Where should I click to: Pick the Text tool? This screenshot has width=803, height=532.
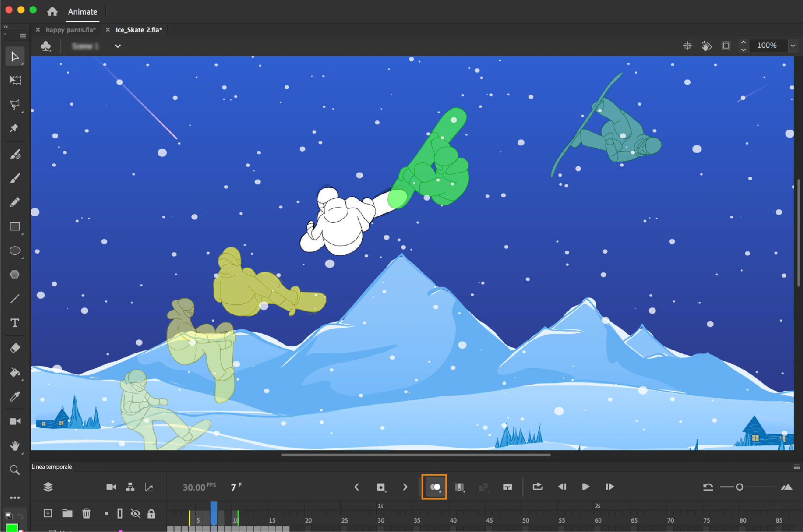(x=15, y=323)
